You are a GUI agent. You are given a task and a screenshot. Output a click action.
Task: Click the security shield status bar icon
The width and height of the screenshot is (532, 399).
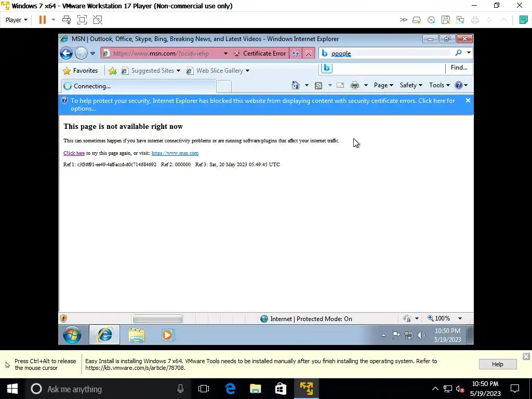(63, 318)
